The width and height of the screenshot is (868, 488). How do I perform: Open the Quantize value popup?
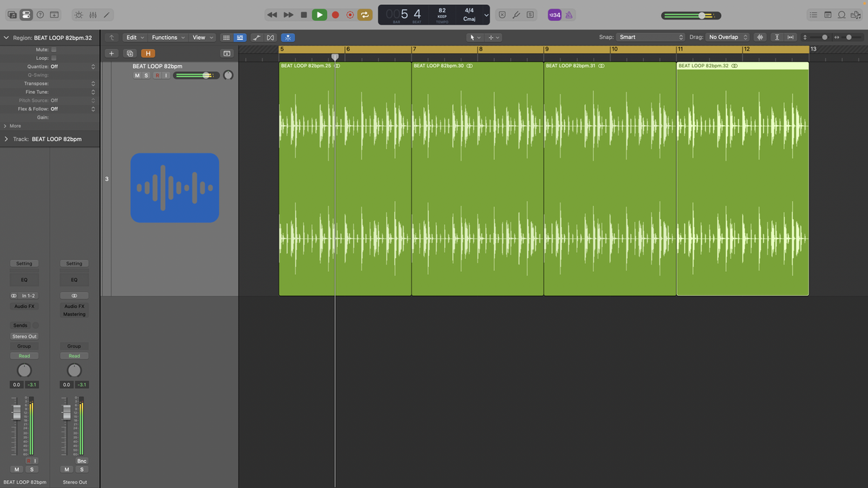72,67
